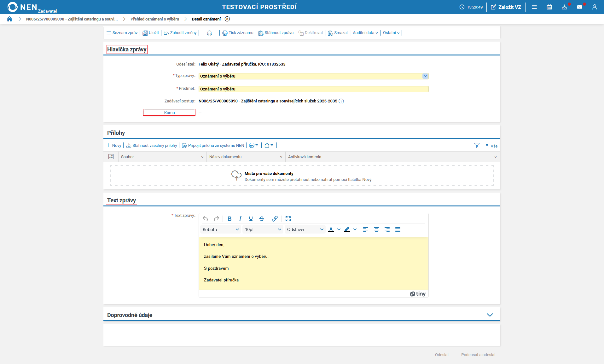
Task: Open the Auditní data menu
Action: pos(365,33)
